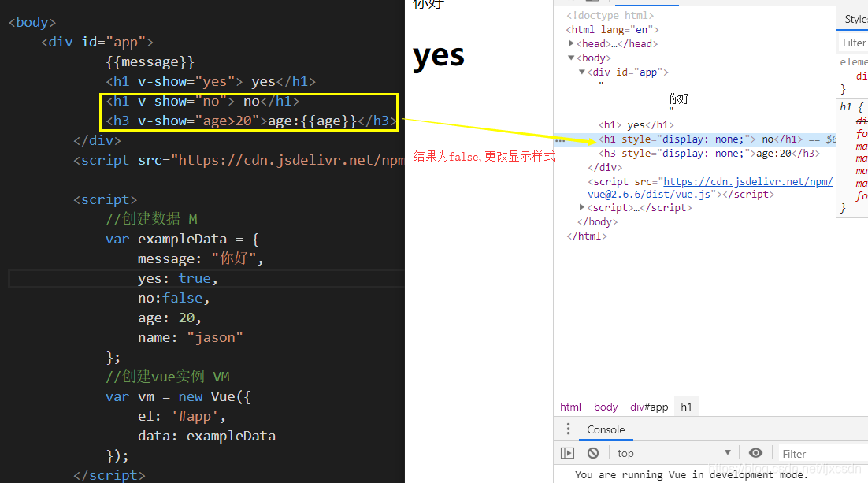This screenshot has height=483, width=868.
Task: Open the top context dropdown
Action: [x=674, y=453]
